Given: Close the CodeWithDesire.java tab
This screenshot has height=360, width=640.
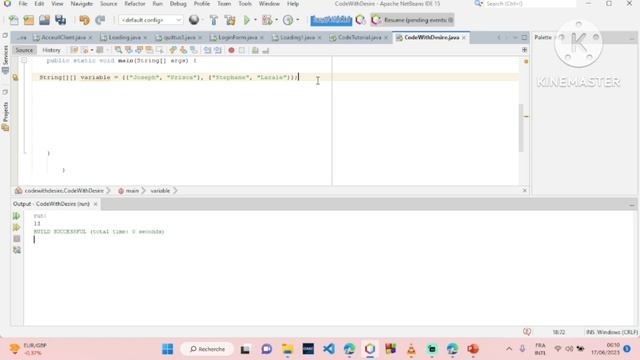Looking at the screenshot, I should coord(464,38).
